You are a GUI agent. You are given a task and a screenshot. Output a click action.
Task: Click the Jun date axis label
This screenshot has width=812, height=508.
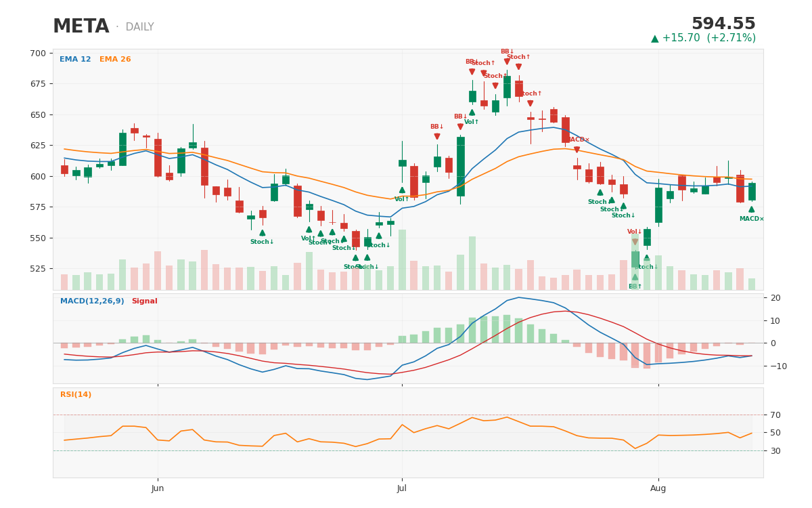tap(158, 488)
